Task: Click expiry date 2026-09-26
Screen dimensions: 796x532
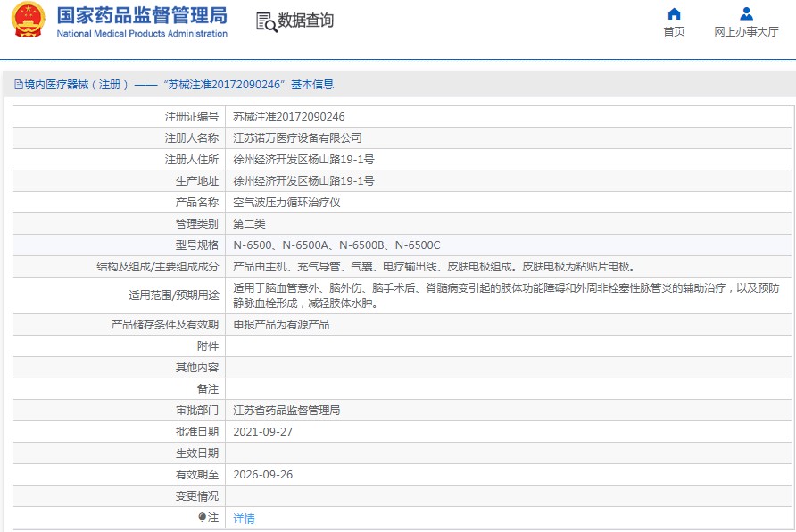Action: click(x=263, y=475)
